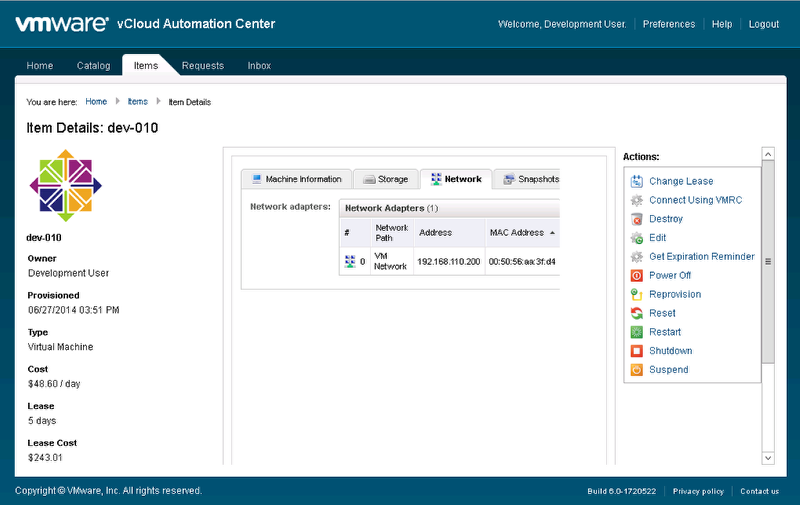Open Preferences in the header
800x505 pixels.
tap(669, 24)
